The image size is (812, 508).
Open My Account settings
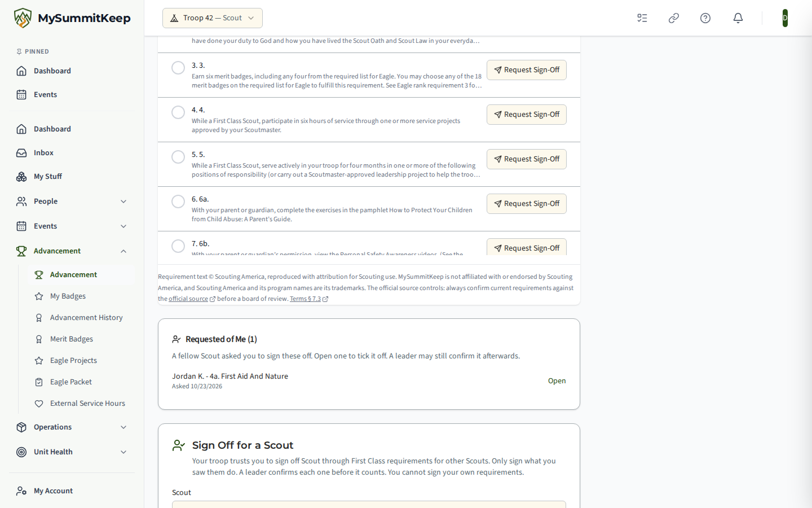pos(72,491)
